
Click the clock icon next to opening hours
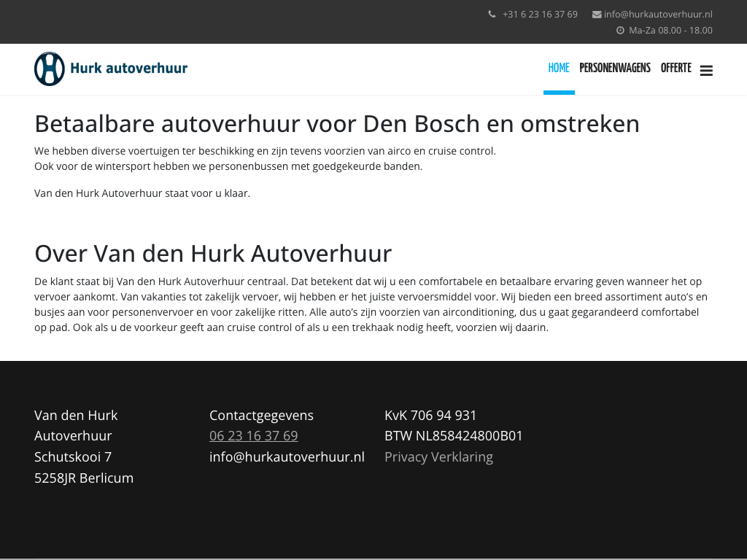tap(620, 31)
